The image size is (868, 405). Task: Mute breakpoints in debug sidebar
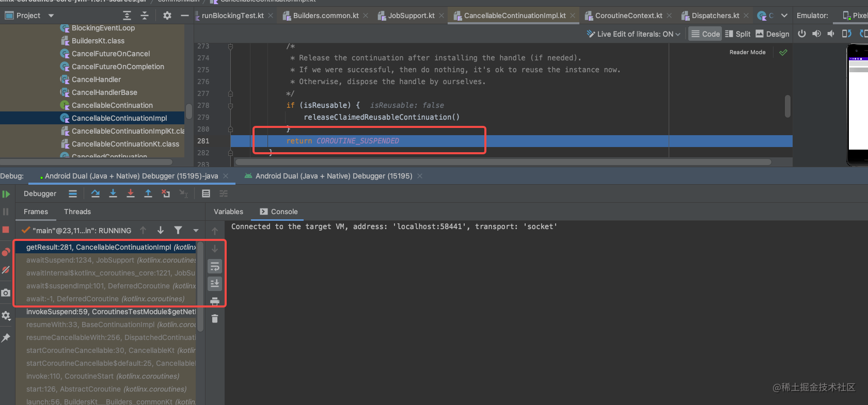[x=6, y=270]
